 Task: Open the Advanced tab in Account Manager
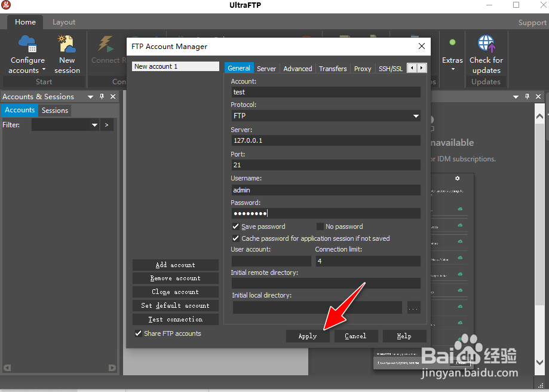pyautogui.click(x=297, y=68)
